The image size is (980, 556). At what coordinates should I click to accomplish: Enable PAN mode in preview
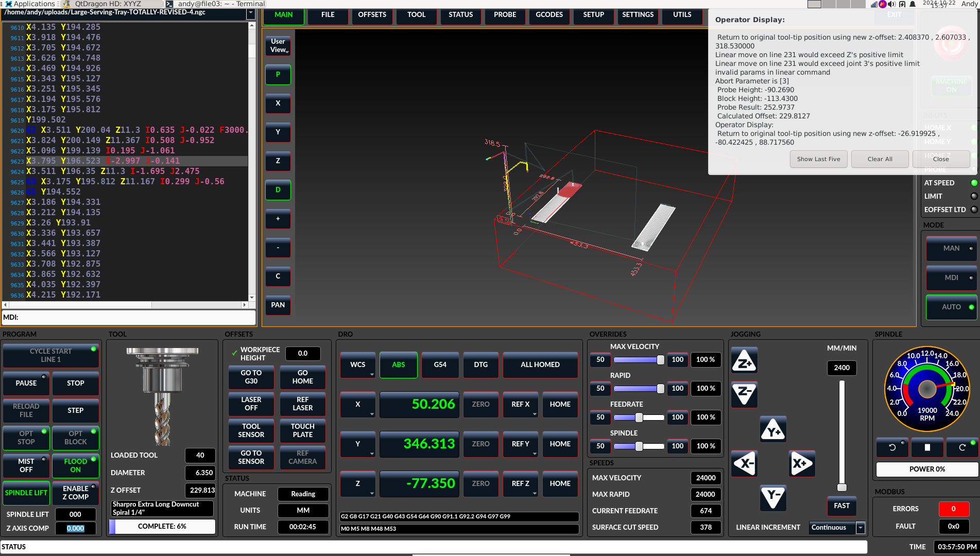click(x=278, y=305)
